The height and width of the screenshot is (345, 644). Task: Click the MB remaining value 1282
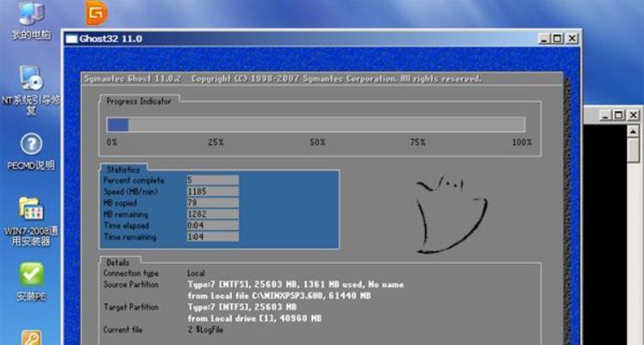click(212, 214)
